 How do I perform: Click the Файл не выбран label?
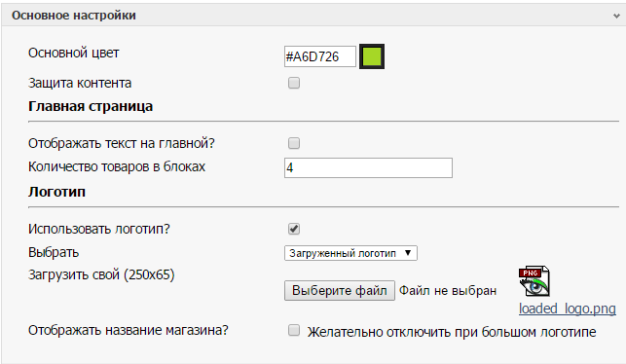click(448, 291)
